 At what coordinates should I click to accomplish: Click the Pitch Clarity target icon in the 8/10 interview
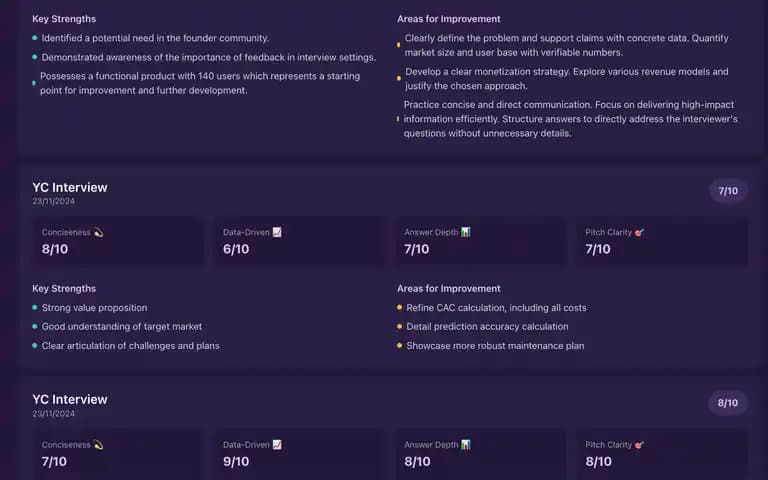pos(639,445)
